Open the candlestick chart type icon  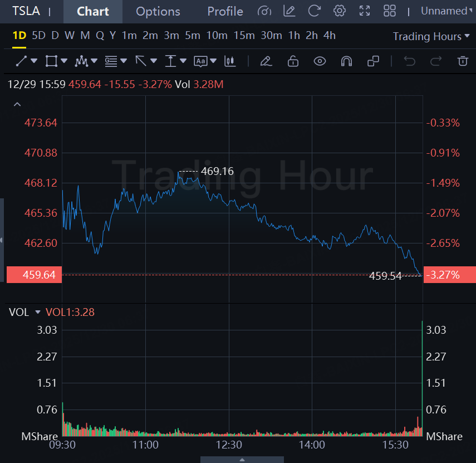click(229, 61)
